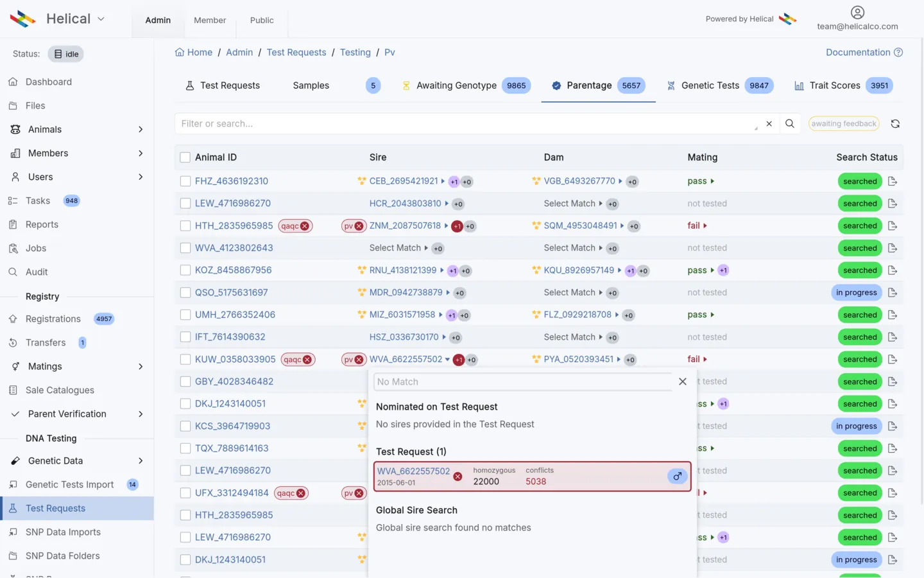
Task: Click the Transfers sidebar icon
Action: click(x=13, y=342)
